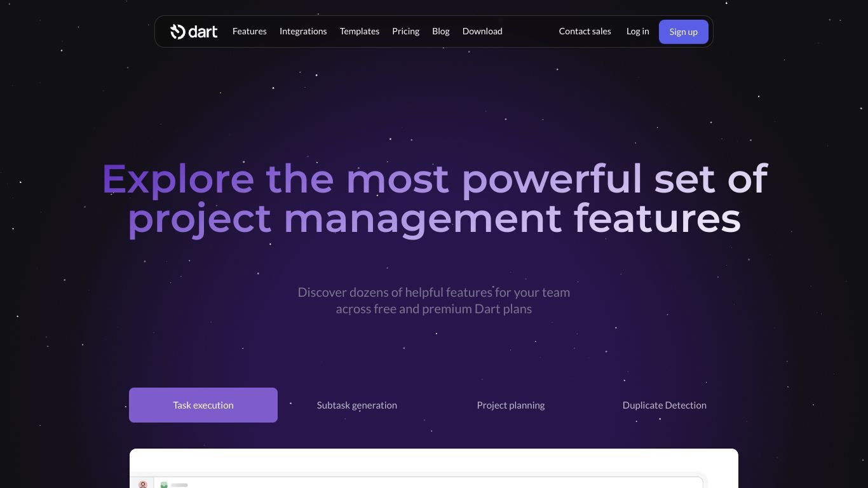Click Contact sales link

[585, 31]
